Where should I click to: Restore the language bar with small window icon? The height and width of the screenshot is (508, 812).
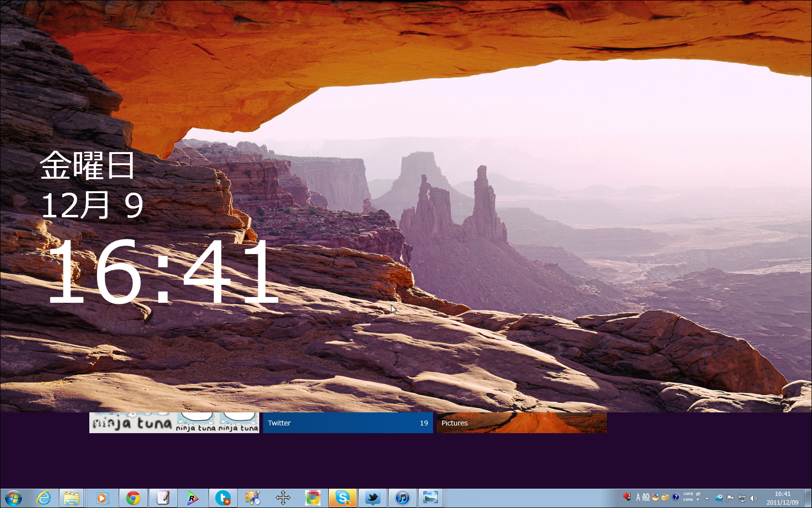pyautogui.click(x=698, y=494)
